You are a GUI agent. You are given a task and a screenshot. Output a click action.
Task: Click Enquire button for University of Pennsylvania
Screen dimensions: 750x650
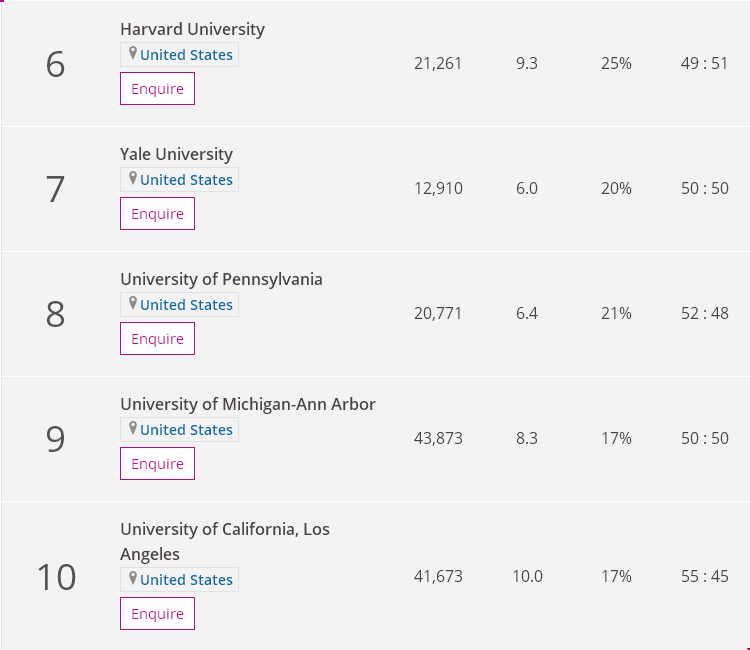coord(157,339)
